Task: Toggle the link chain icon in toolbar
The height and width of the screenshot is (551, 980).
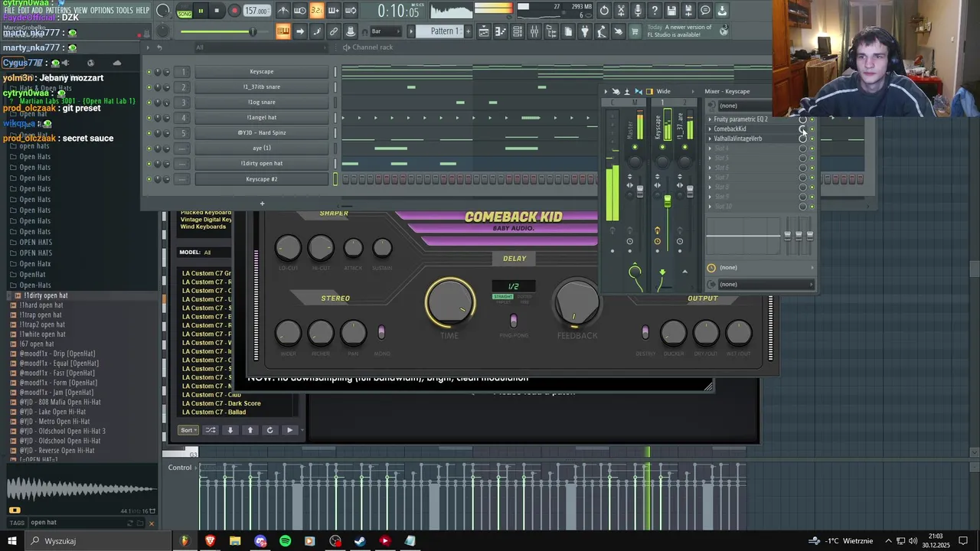Action: pyautogui.click(x=334, y=31)
